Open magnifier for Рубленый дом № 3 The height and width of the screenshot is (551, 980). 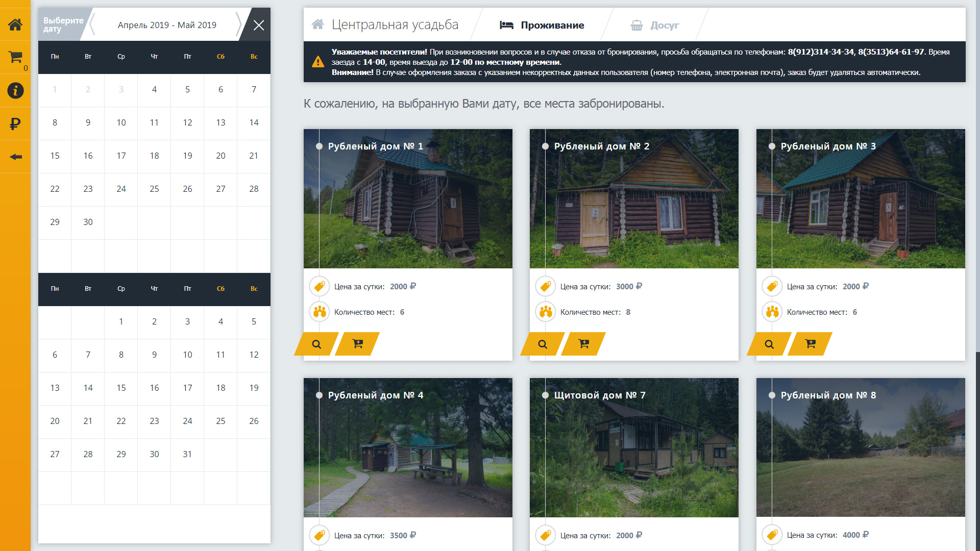point(769,344)
